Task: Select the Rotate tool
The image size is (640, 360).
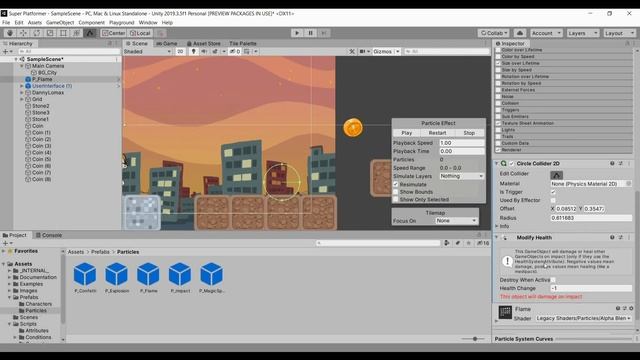Action: pyautogui.click(x=37, y=33)
